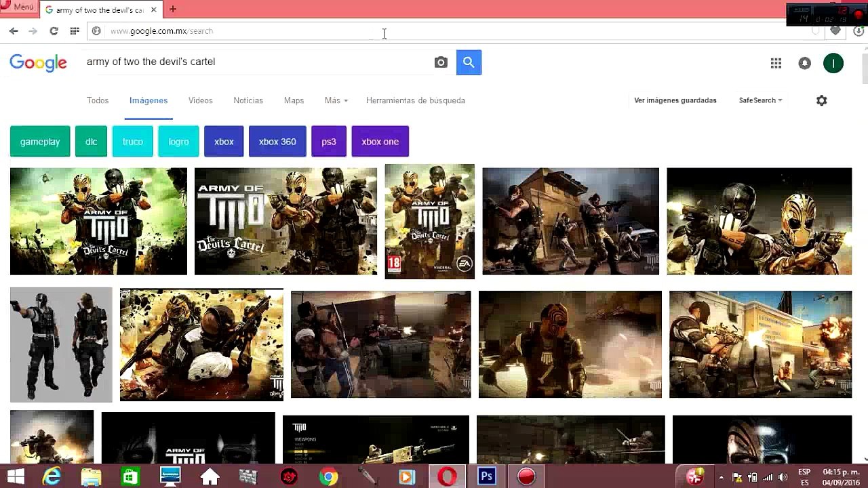Open the Windows Store taskbar icon

coord(130,476)
